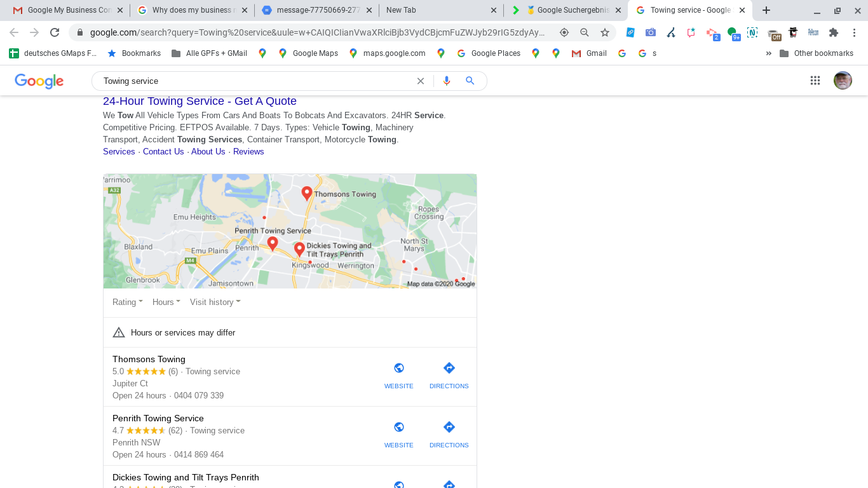This screenshot has height=488, width=868.
Task: Open the Penrith Towing Service listing
Action: pyautogui.click(x=158, y=418)
